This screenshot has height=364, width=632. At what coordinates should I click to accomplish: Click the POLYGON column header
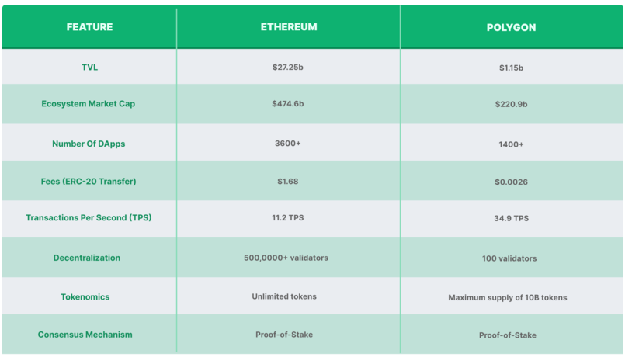(x=511, y=27)
